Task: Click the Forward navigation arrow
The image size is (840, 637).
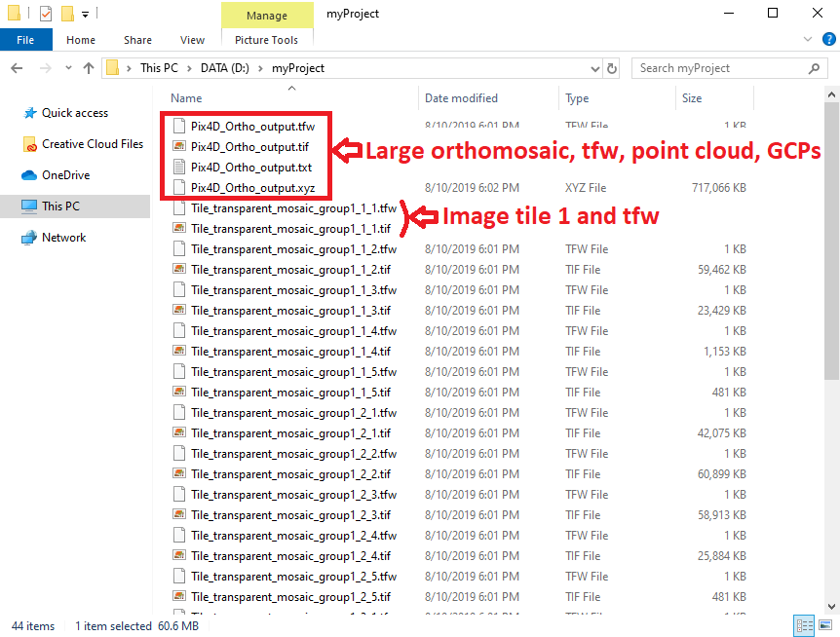Action: 46,68
